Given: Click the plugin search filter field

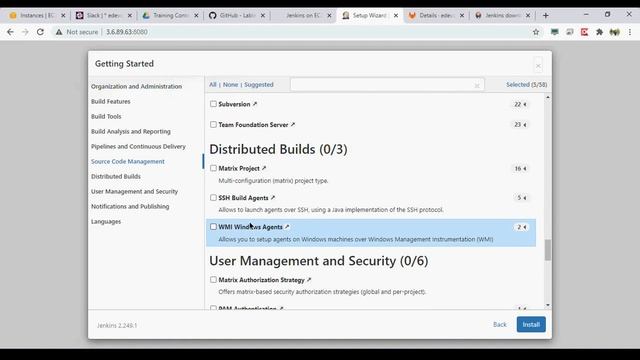Looking at the screenshot, I should point(387,84).
